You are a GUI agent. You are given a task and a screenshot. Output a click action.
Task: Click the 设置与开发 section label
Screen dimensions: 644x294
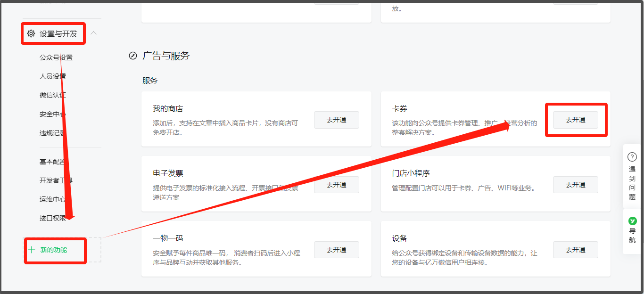58,33
